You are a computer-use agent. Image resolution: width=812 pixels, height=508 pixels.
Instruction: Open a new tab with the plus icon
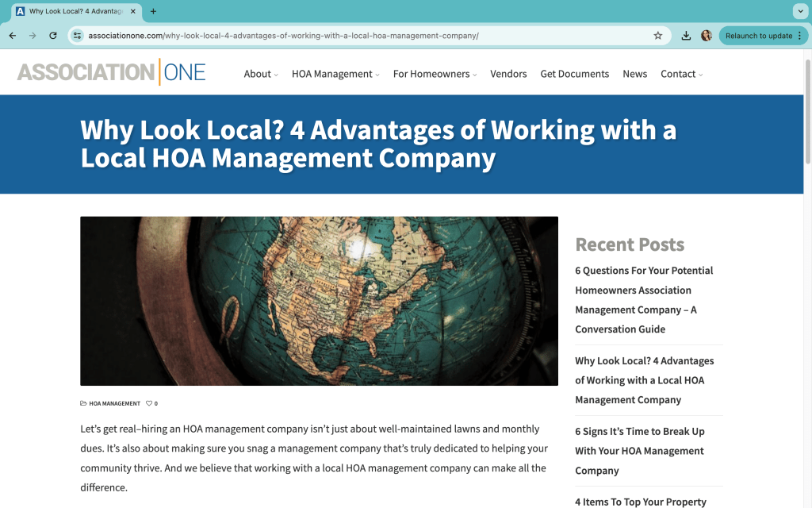(153, 11)
